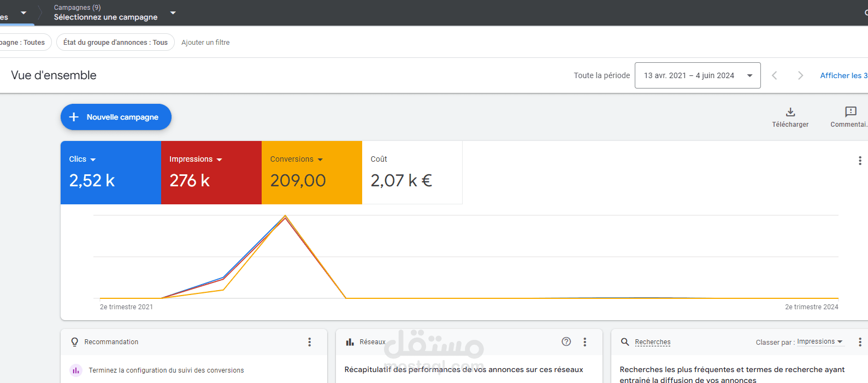
Task: Open 'État du groupe d'annonces : Tous' filter
Action: (115, 42)
